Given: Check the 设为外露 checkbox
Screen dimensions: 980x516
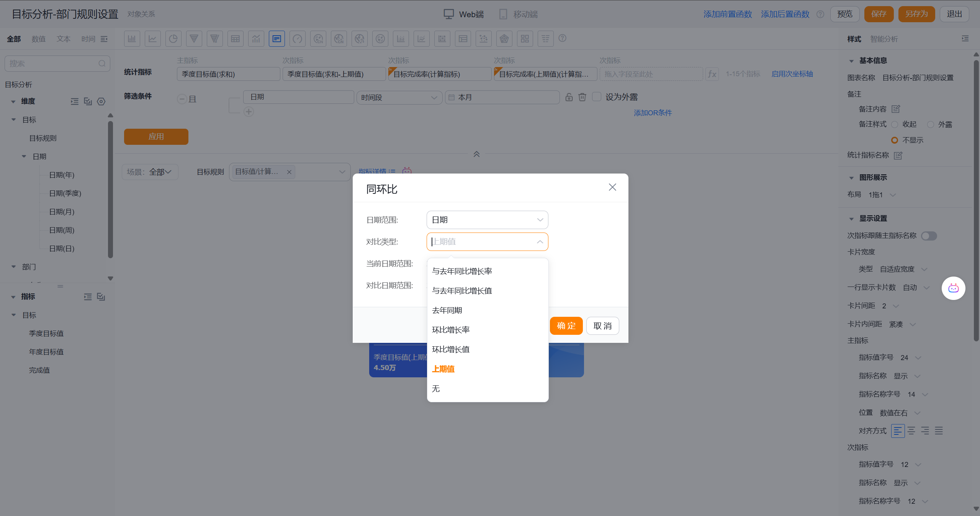Looking at the screenshot, I should click(596, 97).
